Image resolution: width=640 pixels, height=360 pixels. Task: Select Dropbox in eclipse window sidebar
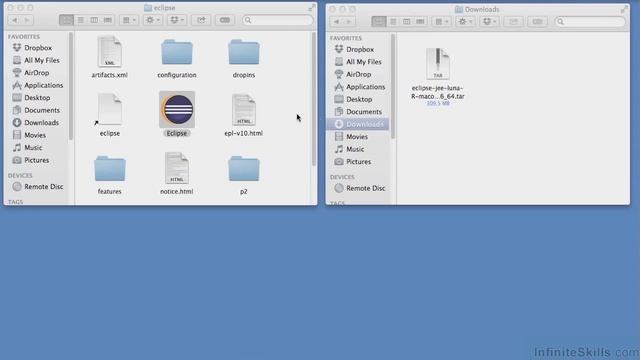[x=38, y=48]
